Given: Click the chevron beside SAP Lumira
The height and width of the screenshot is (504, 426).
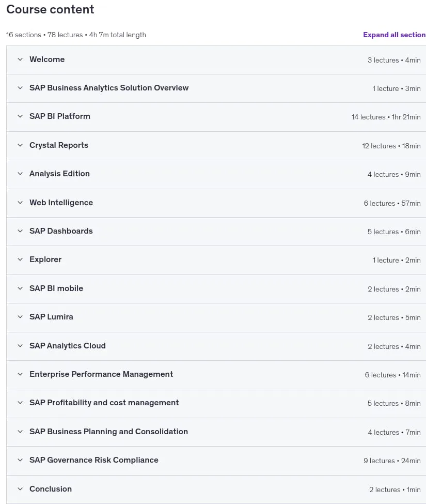Looking at the screenshot, I should pos(20,317).
